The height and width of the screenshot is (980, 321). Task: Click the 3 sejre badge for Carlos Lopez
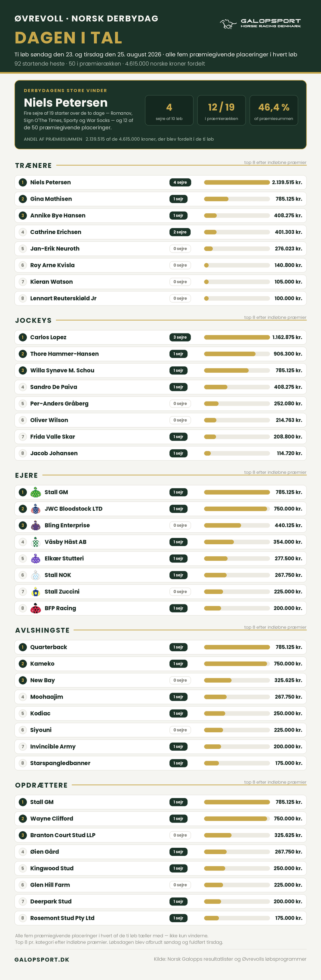180,337
